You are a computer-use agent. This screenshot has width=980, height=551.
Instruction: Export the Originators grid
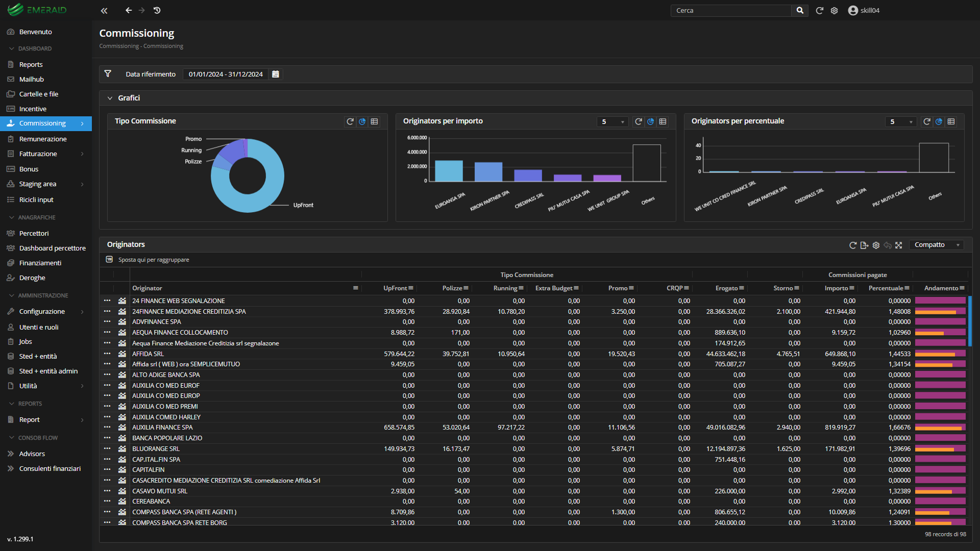click(864, 245)
